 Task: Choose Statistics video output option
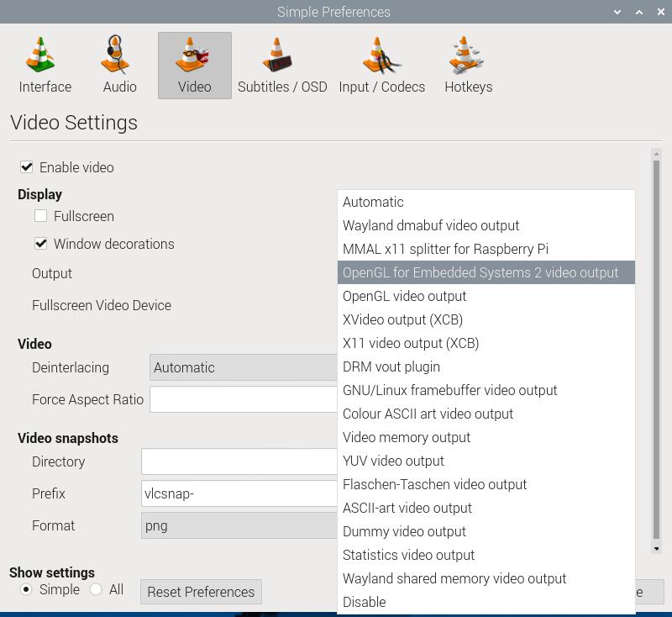coord(486,556)
